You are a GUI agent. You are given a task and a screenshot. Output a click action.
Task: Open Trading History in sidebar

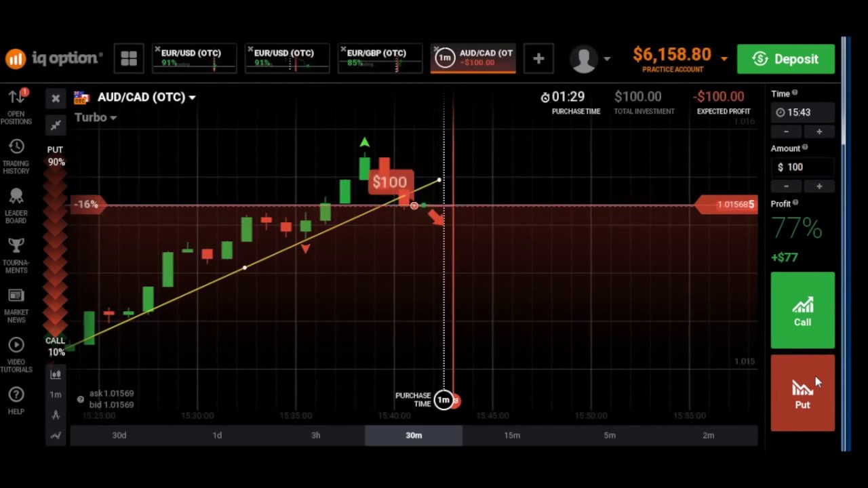pyautogui.click(x=16, y=157)
